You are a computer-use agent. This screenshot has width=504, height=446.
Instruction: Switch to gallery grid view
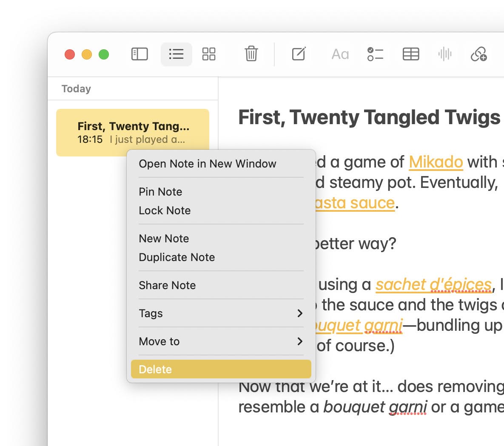[x=208, y=54]
